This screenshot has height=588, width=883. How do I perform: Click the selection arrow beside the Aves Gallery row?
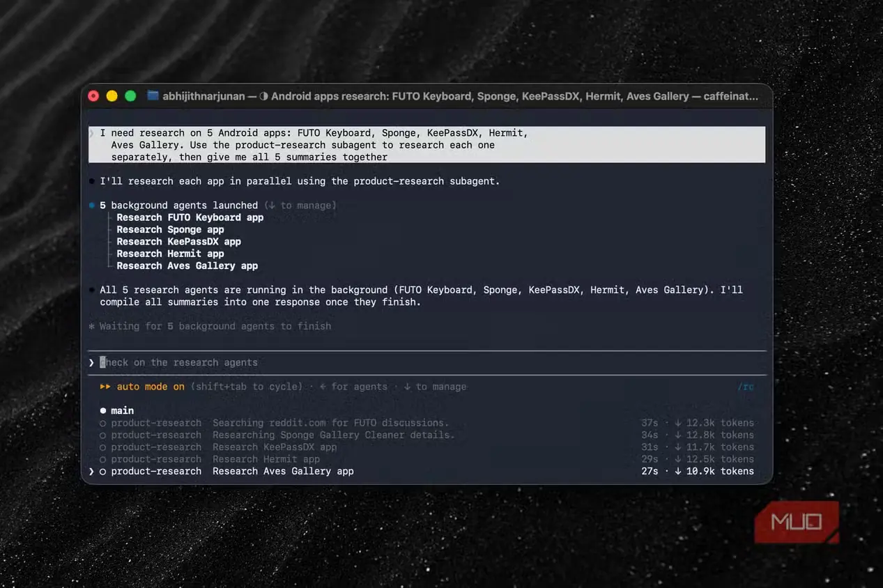(x=91, y=472)
